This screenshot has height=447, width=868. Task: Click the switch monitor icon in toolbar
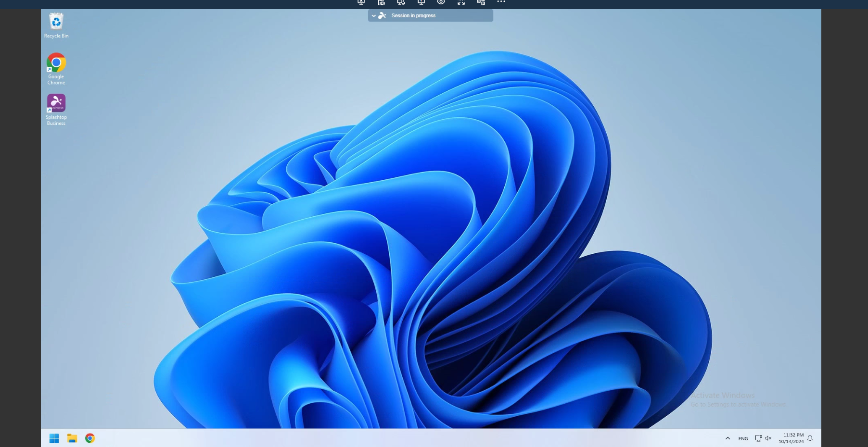point(401,3)
